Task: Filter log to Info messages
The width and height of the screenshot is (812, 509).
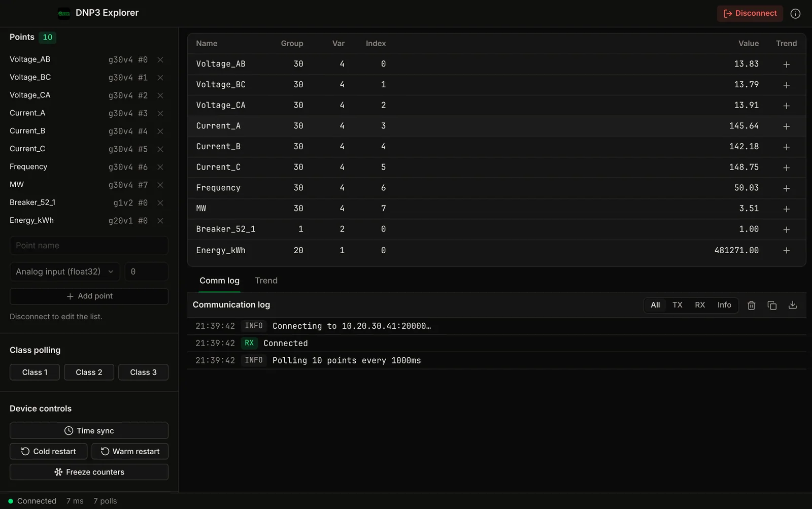Action: point(724,305)
